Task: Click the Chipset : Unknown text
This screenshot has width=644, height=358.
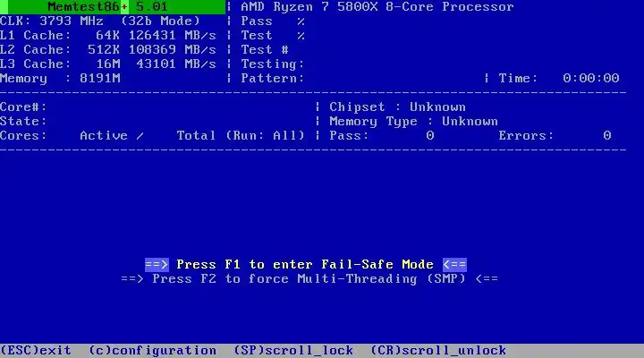Action: click(397, 107)
